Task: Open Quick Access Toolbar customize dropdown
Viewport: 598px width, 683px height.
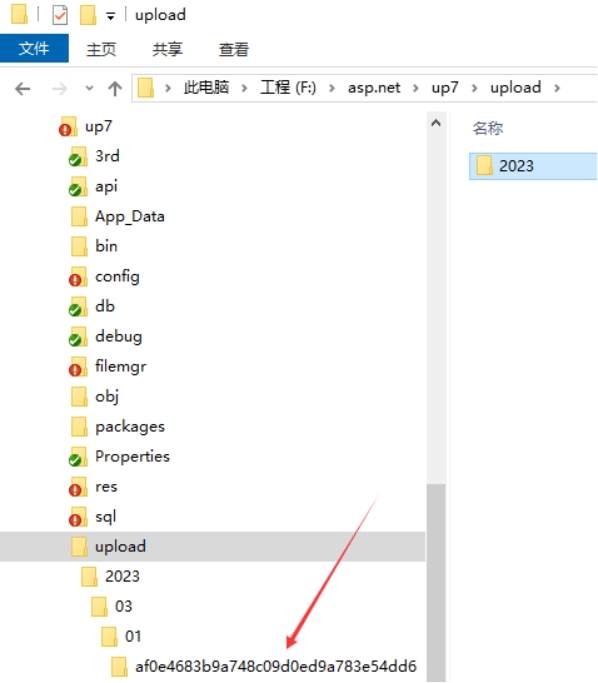Action: [x=111, y=17]
